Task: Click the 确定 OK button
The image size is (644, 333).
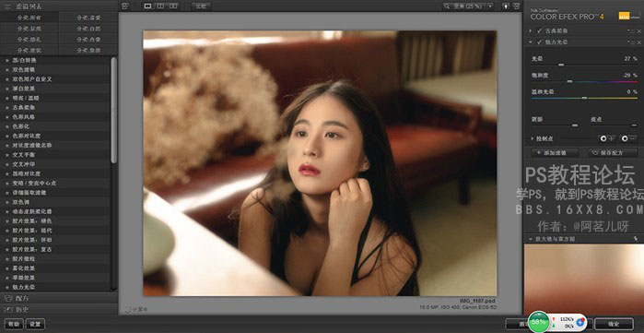Action: [x=614, y=324]
